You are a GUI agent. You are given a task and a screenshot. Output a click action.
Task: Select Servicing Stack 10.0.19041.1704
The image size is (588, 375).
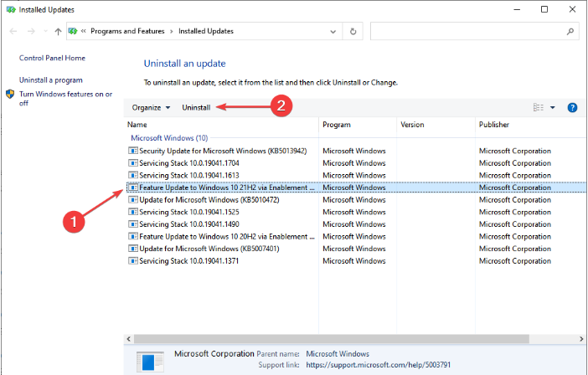355,163
